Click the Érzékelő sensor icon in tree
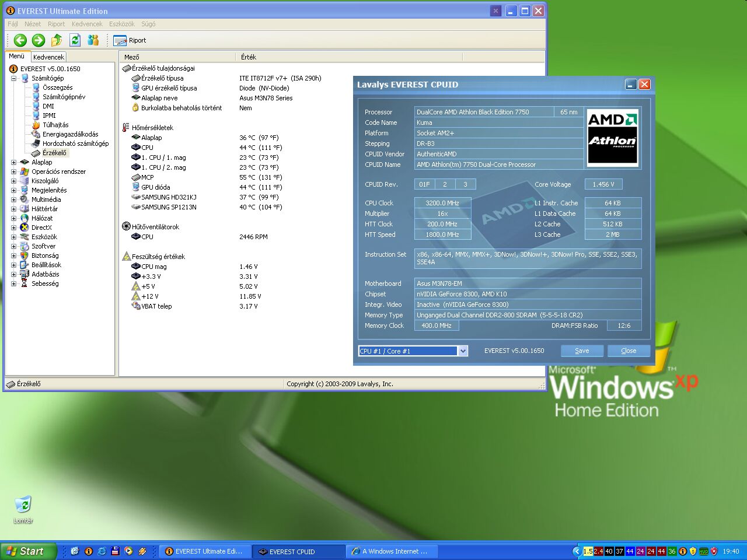The image size is (747, 560). pyautogui.click(x=36, y=153)
